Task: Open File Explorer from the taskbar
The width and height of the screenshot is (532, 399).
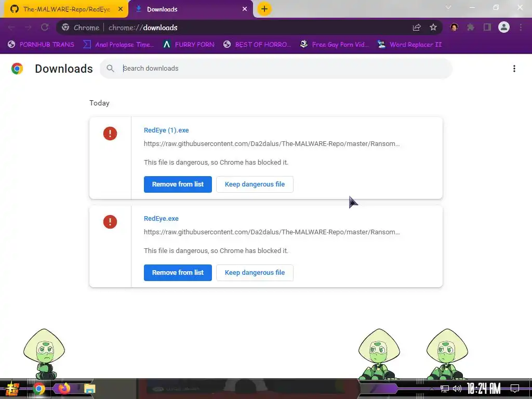Action: 89,389
